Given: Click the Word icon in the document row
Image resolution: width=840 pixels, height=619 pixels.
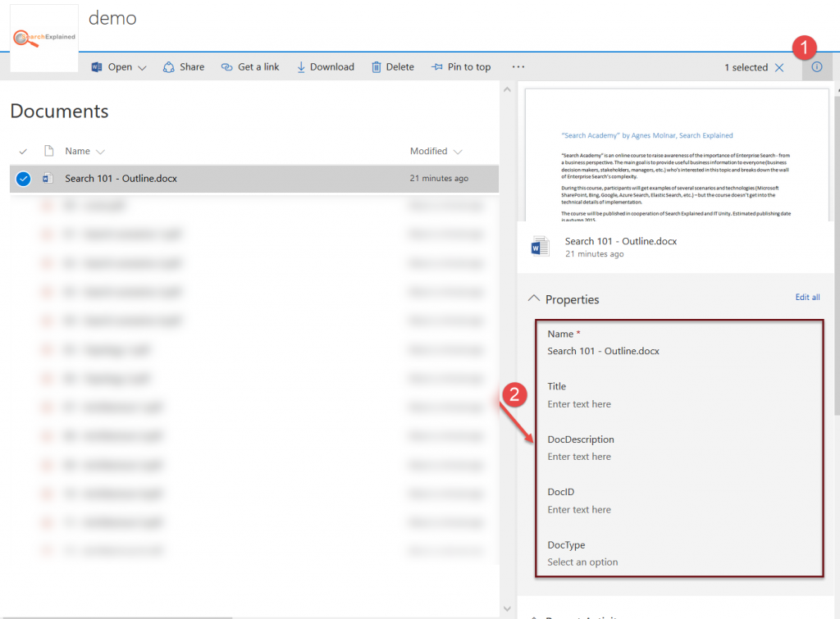Looking at the screenshot, I should click(48, 178).
